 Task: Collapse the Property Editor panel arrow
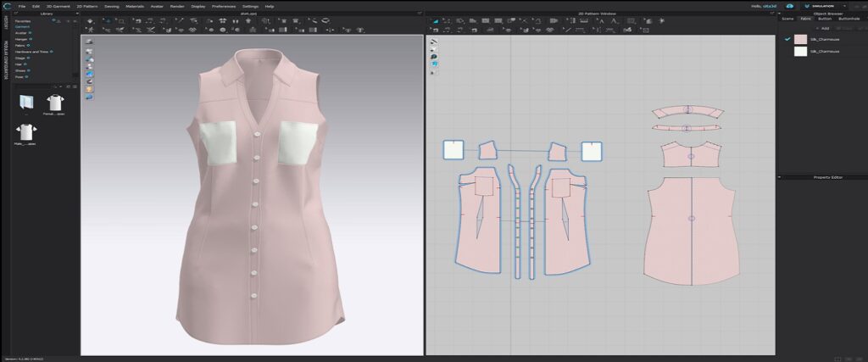point(780,177)
